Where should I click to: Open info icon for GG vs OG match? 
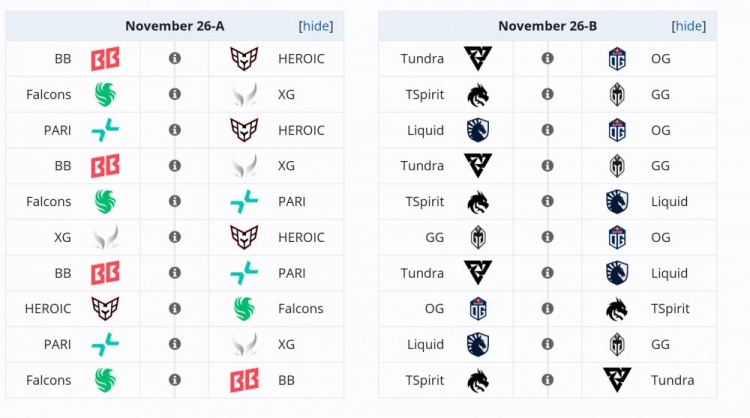(548, 237)
